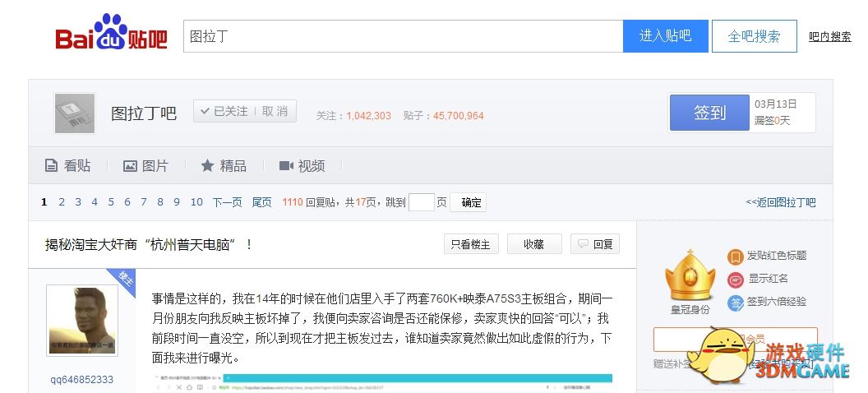
Task: Open the 看贴 tab
Action: (67, 166)
